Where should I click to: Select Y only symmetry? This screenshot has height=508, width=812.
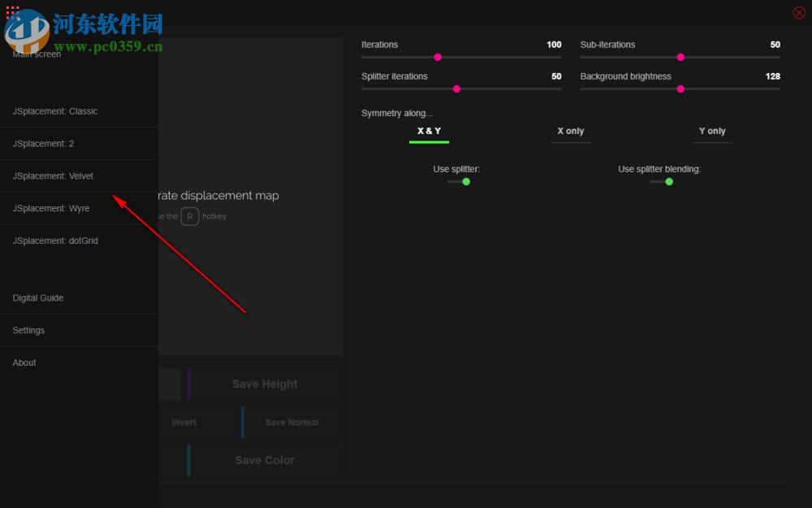coord(712,131)
